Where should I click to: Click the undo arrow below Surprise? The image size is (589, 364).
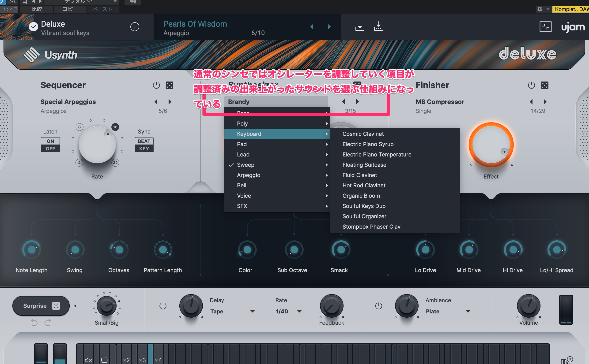click(34, 322)
